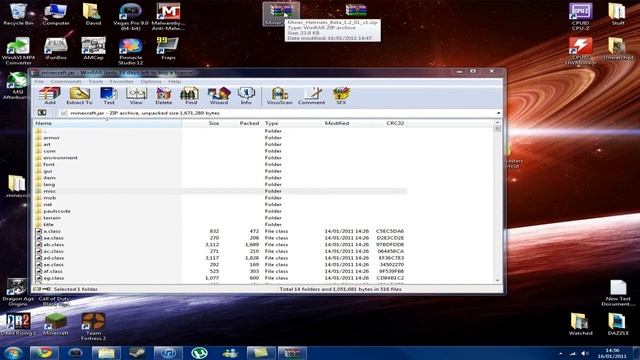Expand the archive path dropdown arrow
Image resolution: width=640 pixels, height=360 pixels.
(x=498, y=113)
